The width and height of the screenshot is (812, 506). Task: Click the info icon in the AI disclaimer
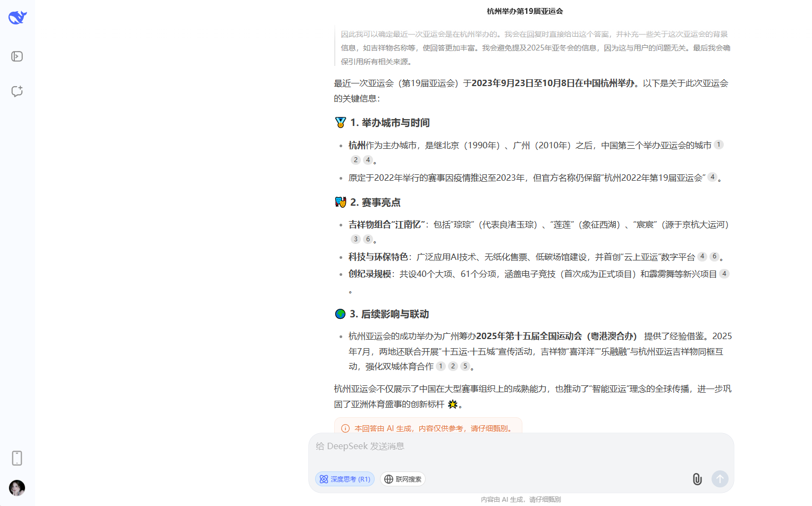(345, 428)
